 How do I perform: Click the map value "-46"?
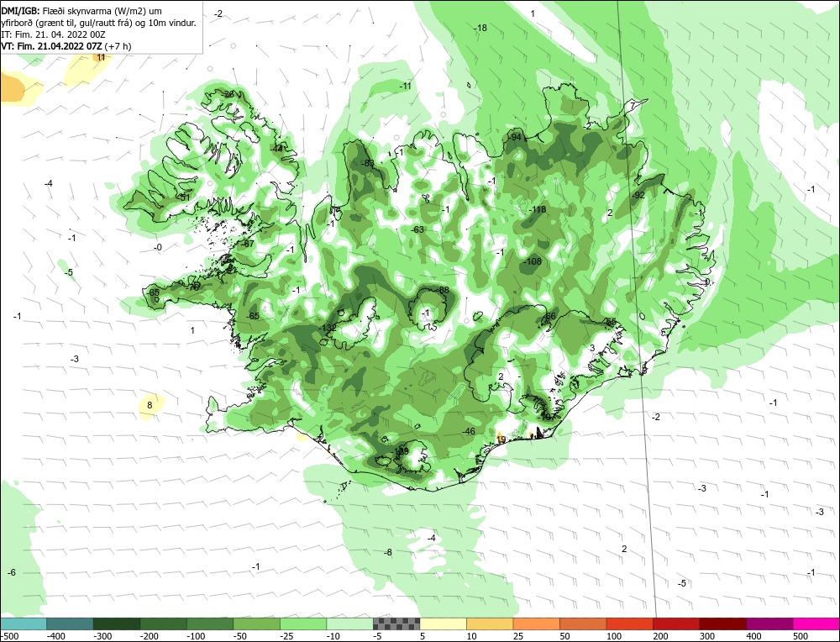pos(469,431)
